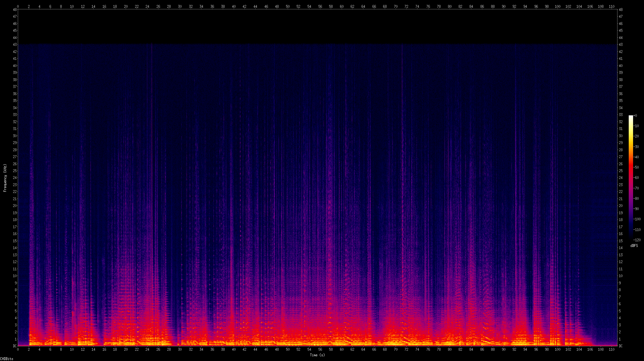The width and height of the screenshot is (644, 361).
Task: Click the 72 second tick on bottom axis
Action: click(406, 349)
